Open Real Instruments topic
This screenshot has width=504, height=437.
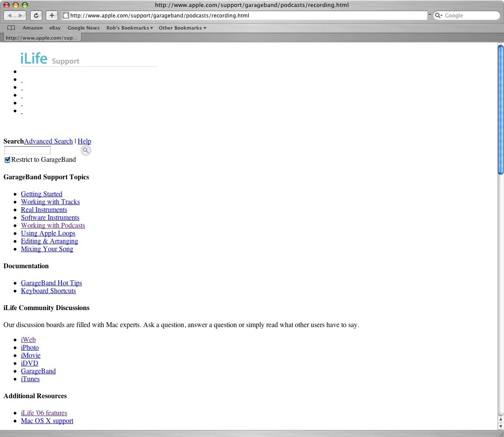[x=44, y=209]
